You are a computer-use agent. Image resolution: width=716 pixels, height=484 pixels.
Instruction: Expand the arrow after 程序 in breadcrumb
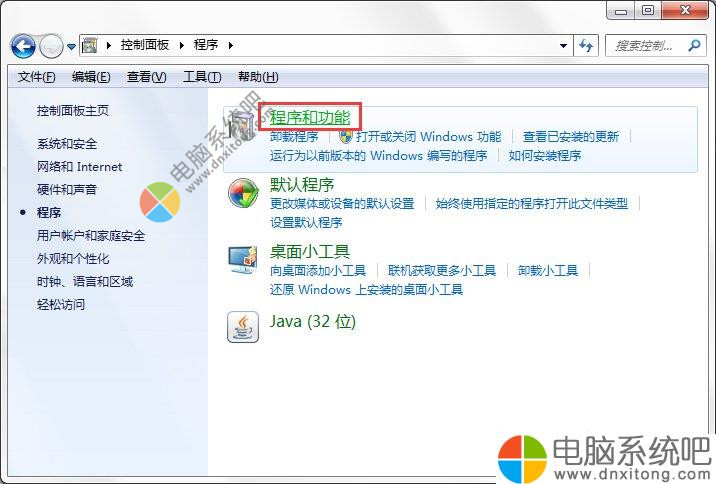click(x=231, y=45)
